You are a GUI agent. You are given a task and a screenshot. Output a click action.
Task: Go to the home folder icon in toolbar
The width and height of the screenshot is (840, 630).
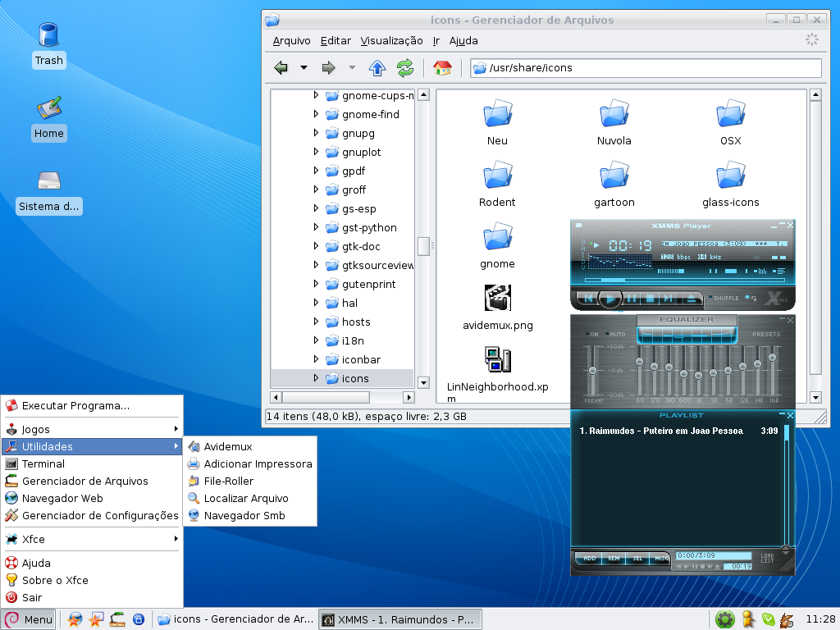pyautogui.click(x=442, y=67)
